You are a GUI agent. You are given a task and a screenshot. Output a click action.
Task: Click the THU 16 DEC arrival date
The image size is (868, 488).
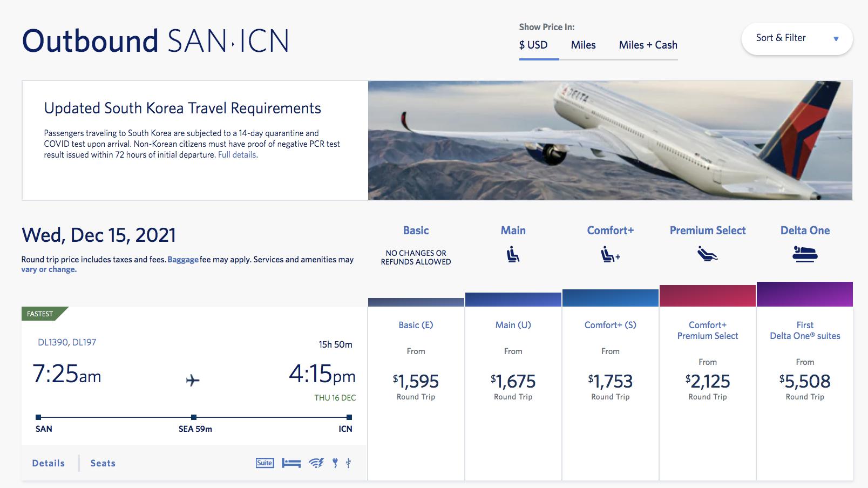pos(335,398)
